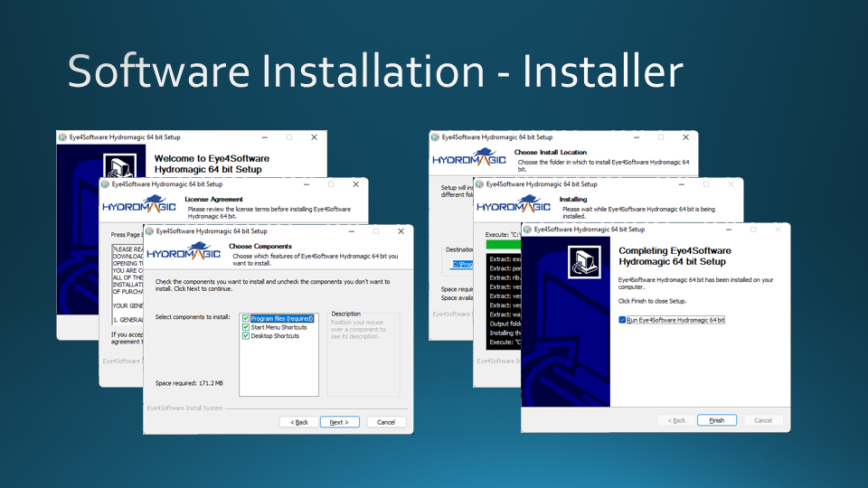
Task: Toggle Run Eye4Software Hydromagic 64 bit checkbox
Action: 622,320
